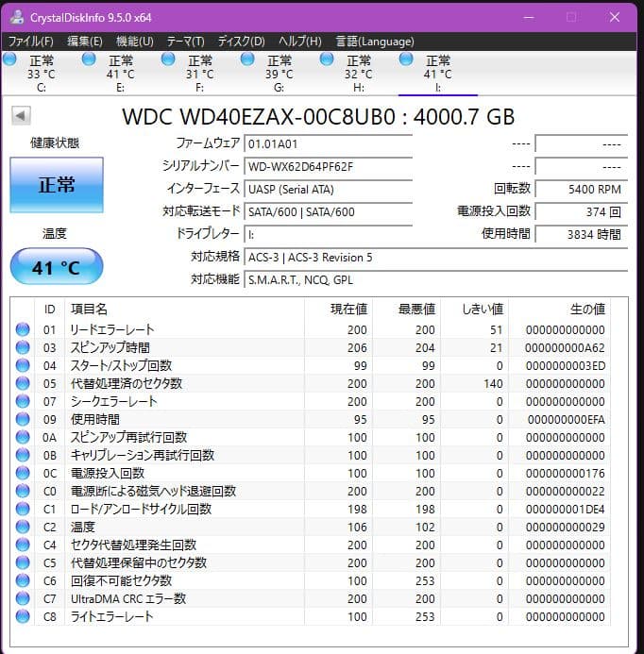Image resolution: width=644 pixels, height=654 pixels.
Task: Switch to drive F: tab at 31 °C
Action: (199, 74)
